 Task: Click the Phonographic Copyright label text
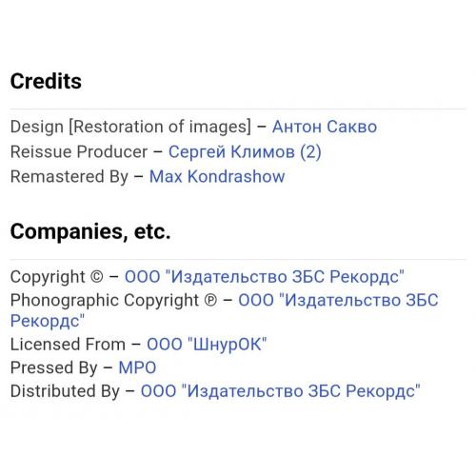click(x=105, y=301)
